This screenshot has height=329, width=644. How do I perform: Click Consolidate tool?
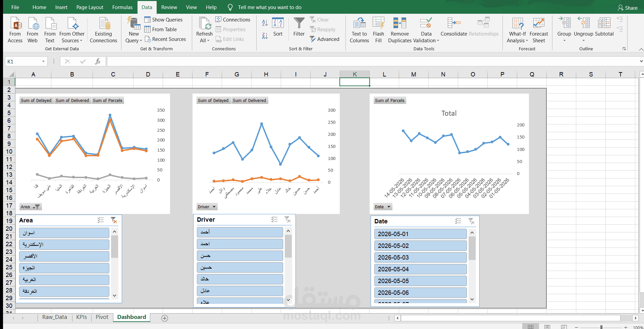(x=454, y=27)
